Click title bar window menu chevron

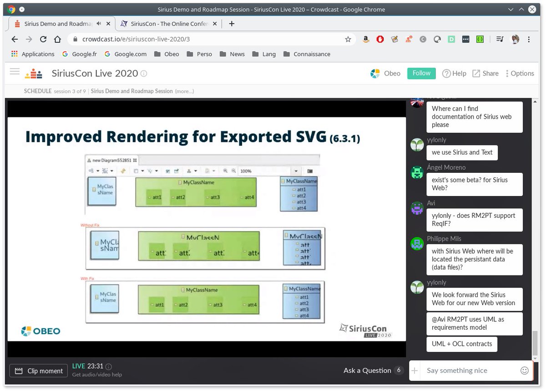pos(510,9)
